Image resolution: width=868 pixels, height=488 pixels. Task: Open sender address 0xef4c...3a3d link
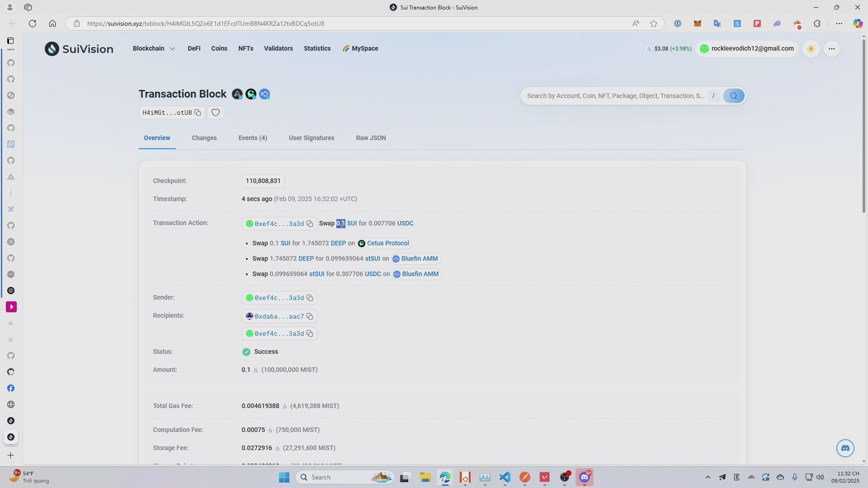point(279,298)
